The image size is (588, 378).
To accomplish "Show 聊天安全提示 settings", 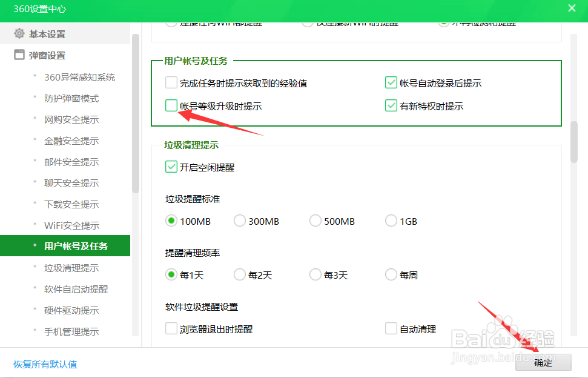I will (71, 184).
